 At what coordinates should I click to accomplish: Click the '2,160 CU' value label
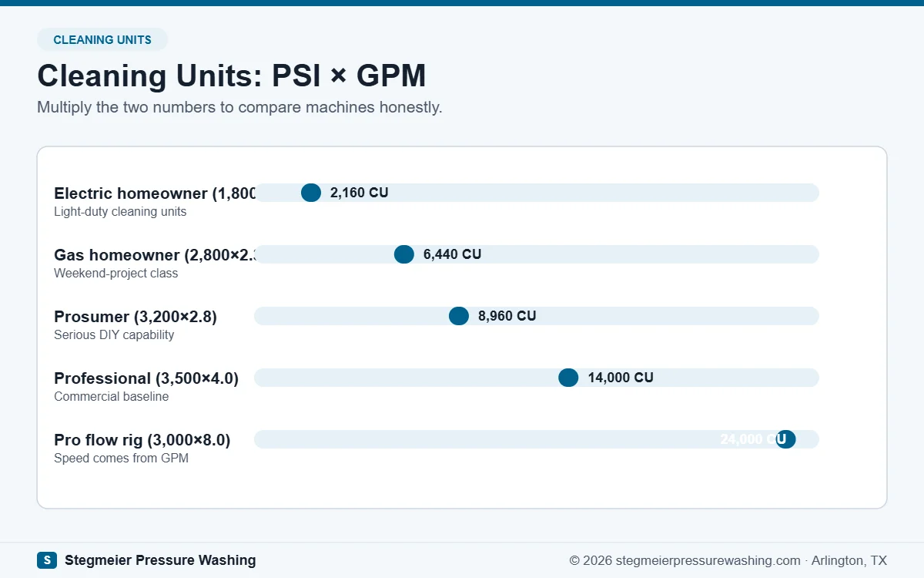(x=360, y=193)
